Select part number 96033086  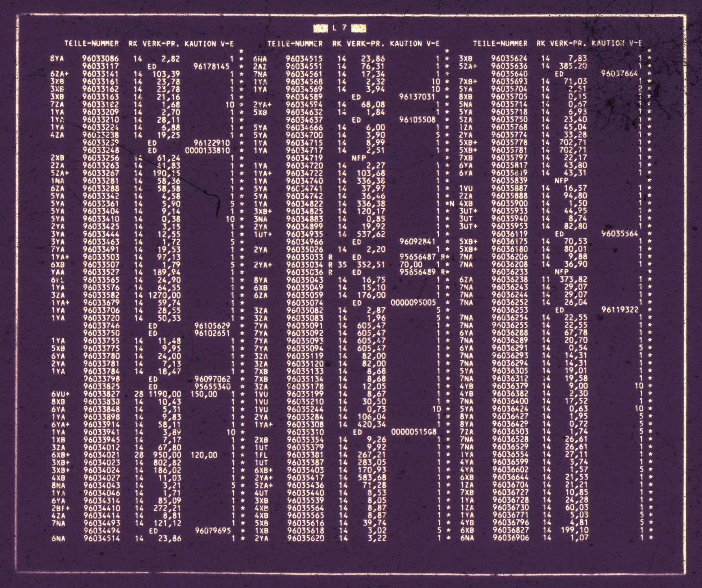100,59
